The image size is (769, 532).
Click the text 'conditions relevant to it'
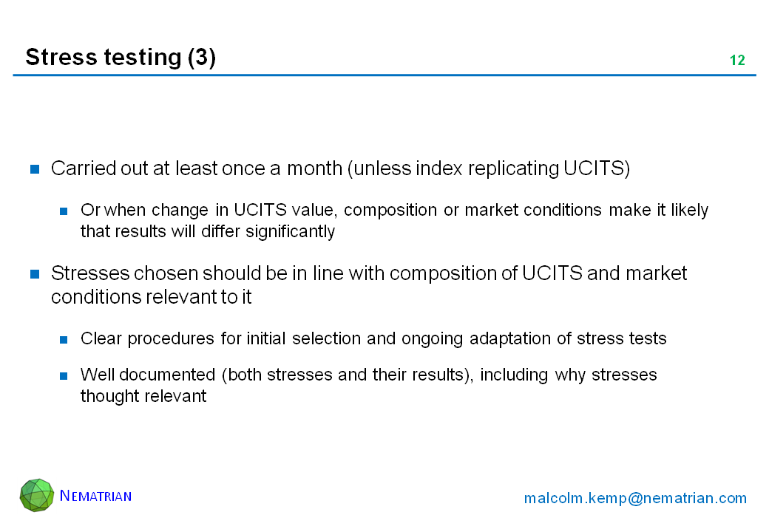[152, 297]
